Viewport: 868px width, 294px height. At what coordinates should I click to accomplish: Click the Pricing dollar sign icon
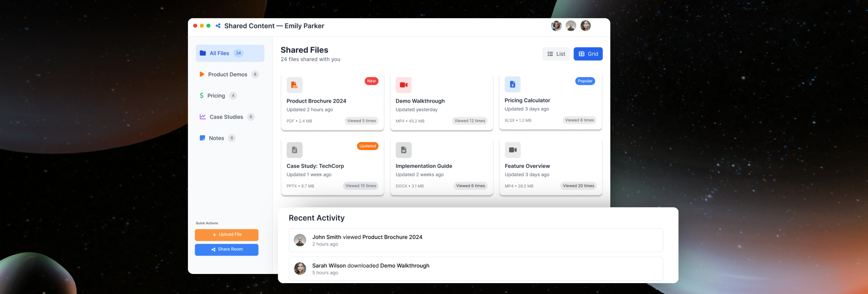coord(201,96)
